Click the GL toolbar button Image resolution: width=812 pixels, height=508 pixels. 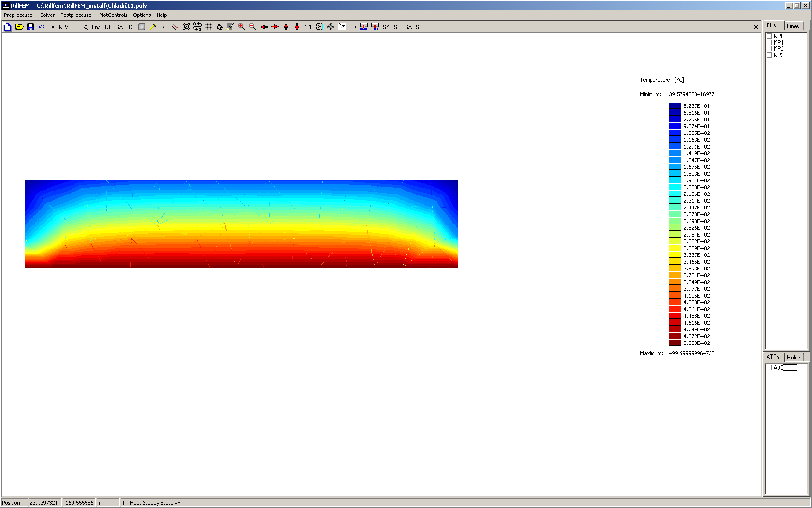click(x=108, y=27)
